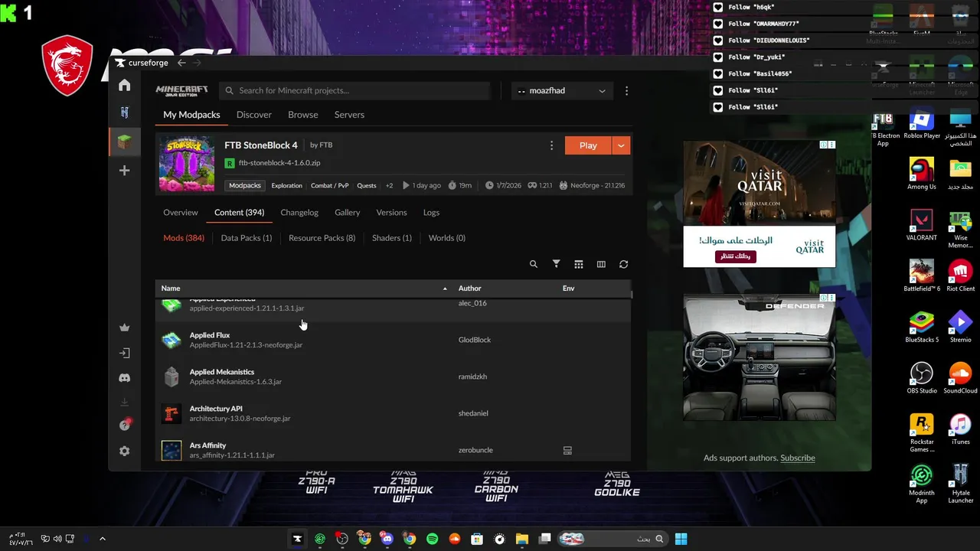
Task: Click the server environment icon in the Ars Affinity row
Action: click(x=567, y=451)
